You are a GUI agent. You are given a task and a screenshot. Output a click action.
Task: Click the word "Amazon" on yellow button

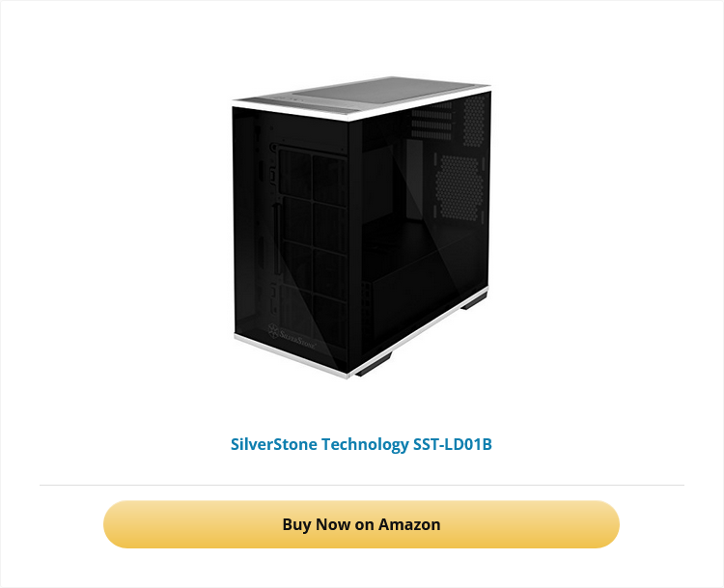click(409, 524)
